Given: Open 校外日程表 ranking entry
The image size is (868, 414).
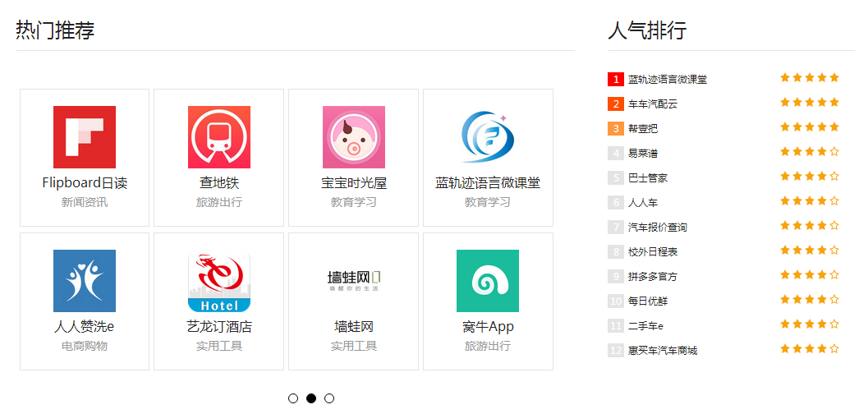Looking at the screenshot, I should click(653, 252).
